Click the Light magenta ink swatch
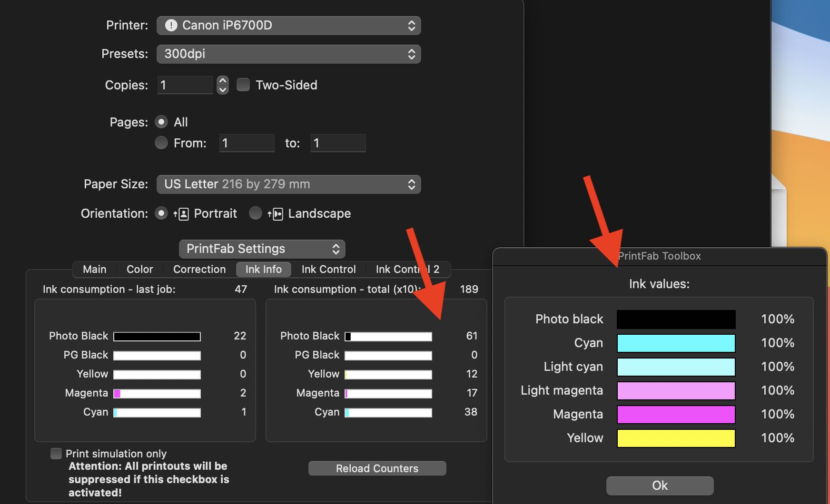 coord(676,391)
